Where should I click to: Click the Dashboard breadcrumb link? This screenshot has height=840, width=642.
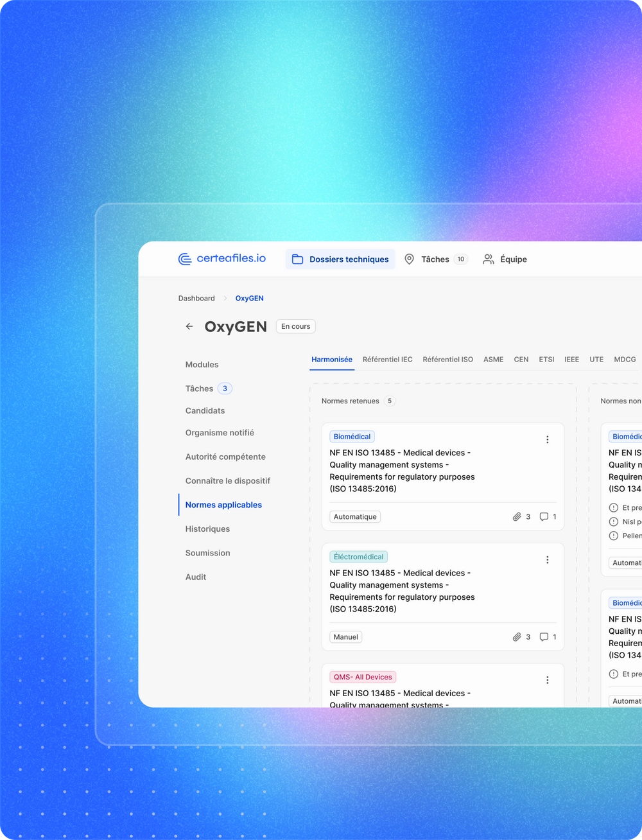tap(196, 299)
